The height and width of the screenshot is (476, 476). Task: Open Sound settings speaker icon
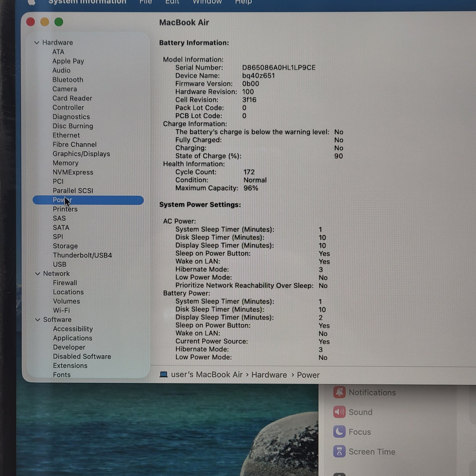tap(339, 412)
